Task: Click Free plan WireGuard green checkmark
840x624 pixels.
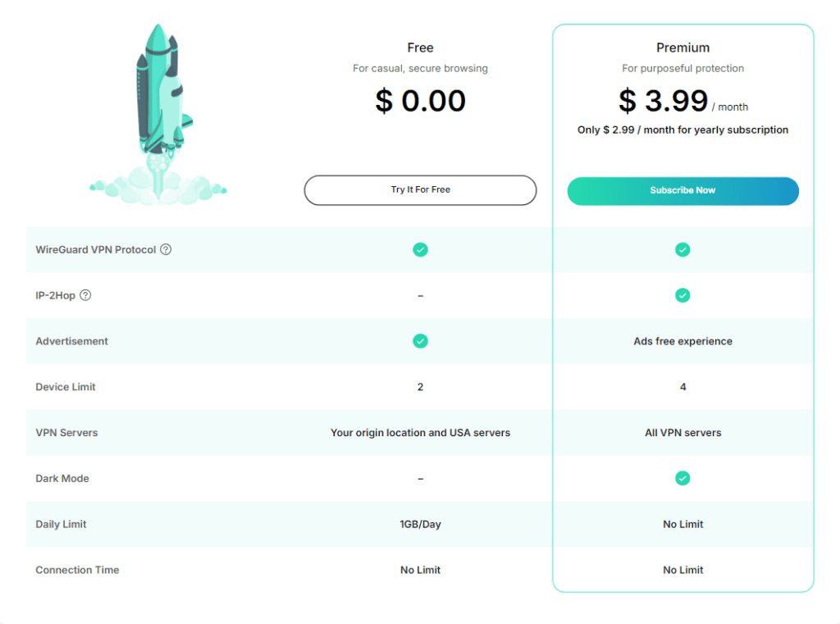Action: pos(420,249)
